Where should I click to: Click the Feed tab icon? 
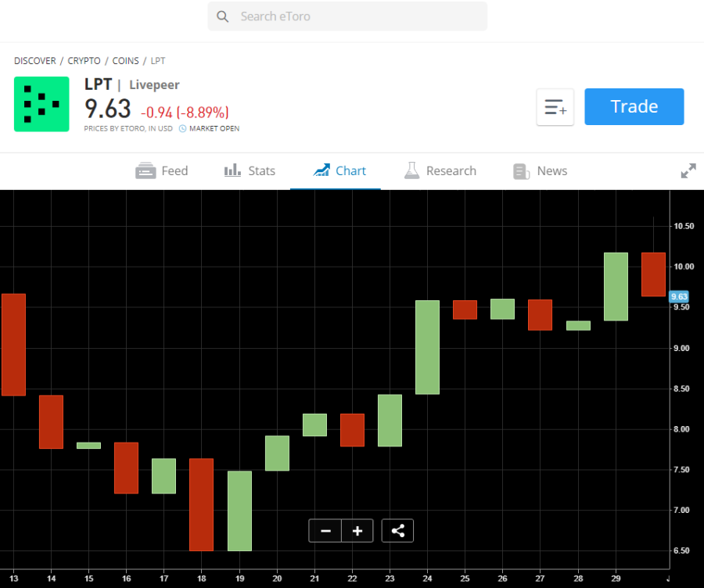point(145,171)
